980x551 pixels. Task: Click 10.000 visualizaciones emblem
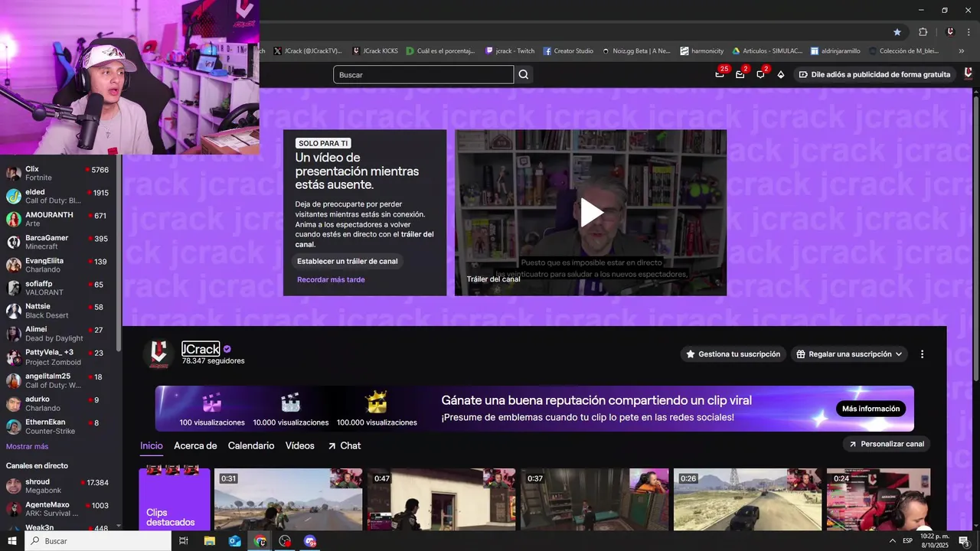(291, 409)
